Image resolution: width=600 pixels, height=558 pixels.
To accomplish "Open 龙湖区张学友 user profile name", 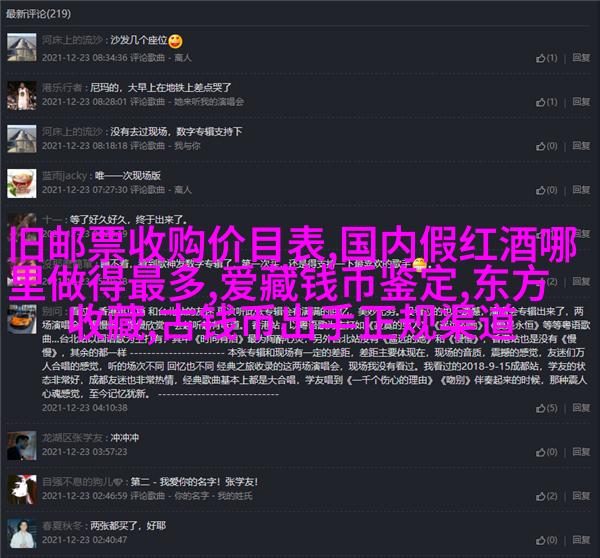I will (x=72, y=438).
